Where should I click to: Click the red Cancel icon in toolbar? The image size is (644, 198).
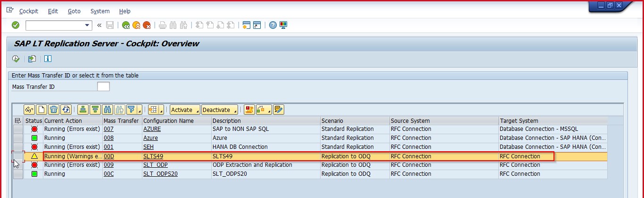point(147,26)
